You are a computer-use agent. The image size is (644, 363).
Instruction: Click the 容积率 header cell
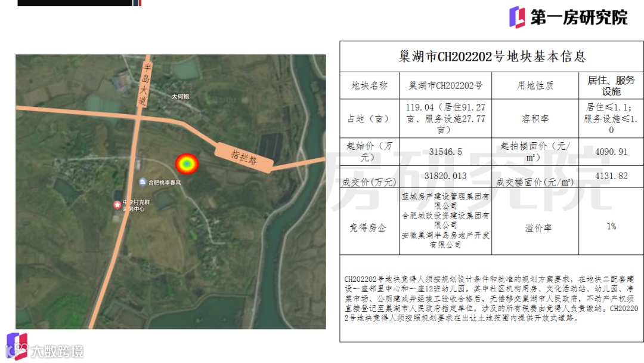pyautogui.click(x=535, y=118)
